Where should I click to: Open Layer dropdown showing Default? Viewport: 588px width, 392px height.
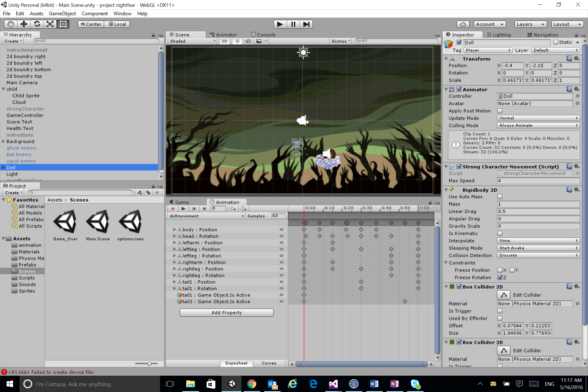(556, 50)
